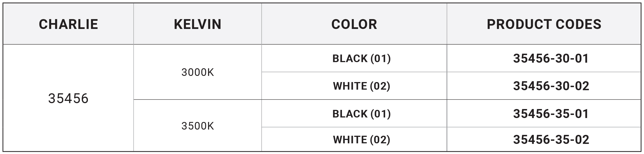Select the 3500K Kelvin cell
Viewport: 644px width, 154px height.
(x=198, y=126)
